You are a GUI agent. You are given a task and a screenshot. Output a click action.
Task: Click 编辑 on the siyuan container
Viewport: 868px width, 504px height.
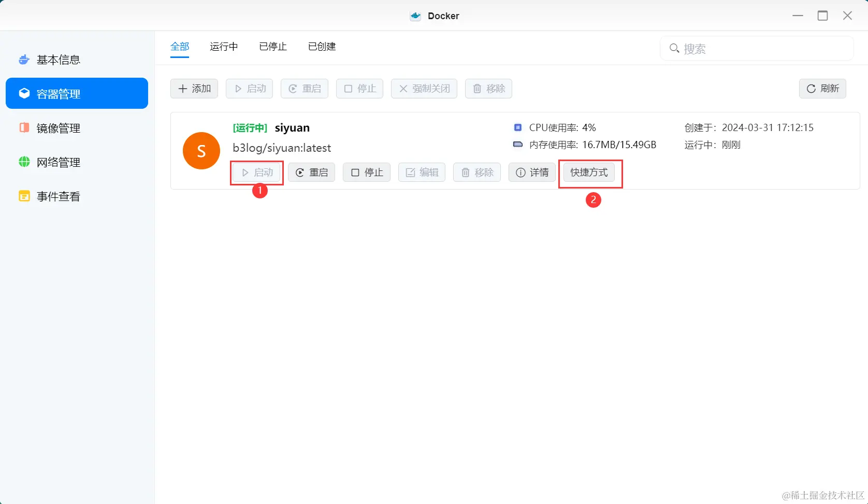coord(422,172)
